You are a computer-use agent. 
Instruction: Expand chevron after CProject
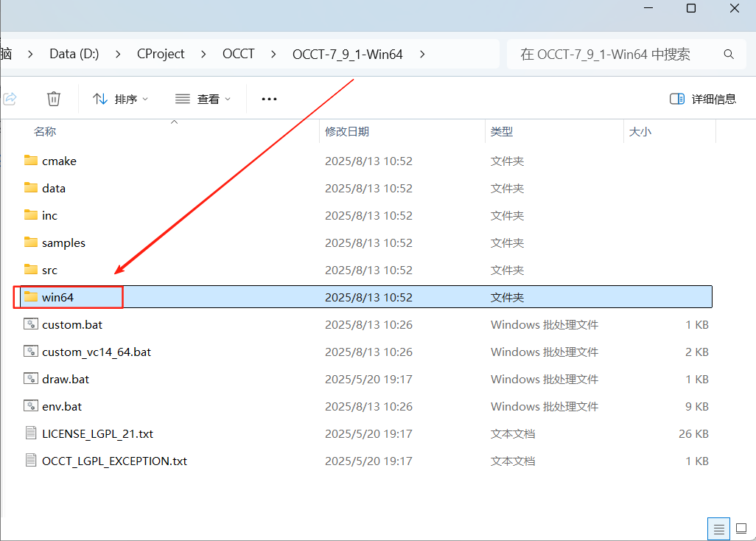coord(203,55)
